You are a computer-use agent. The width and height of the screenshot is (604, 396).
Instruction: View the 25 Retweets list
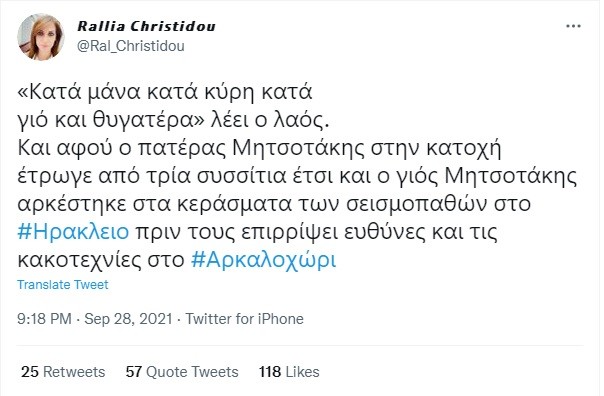tap(63, 372)
